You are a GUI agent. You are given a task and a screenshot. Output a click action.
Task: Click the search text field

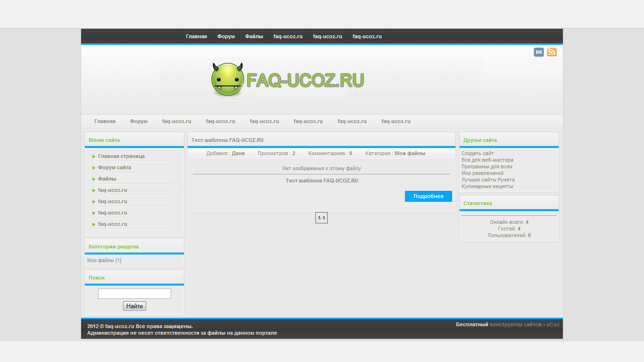click(x=134, y=294)
